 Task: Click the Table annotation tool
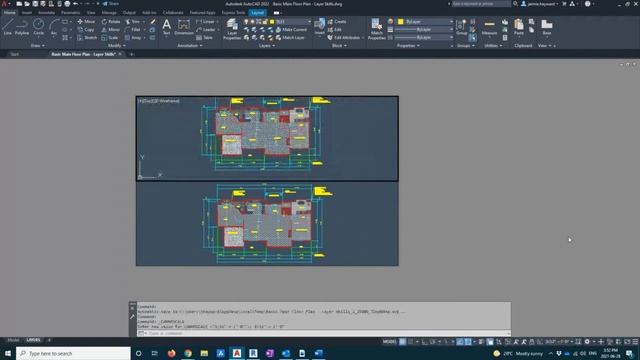tap(204, 38)
